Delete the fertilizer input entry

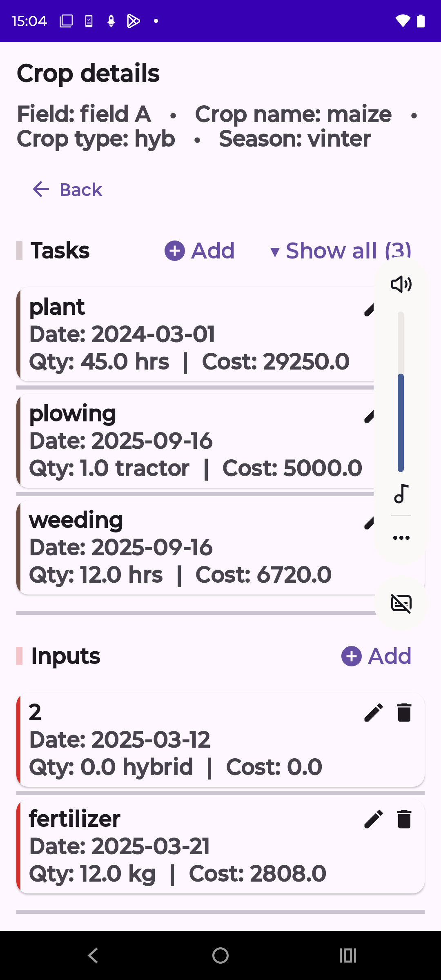tap(404, 819)
